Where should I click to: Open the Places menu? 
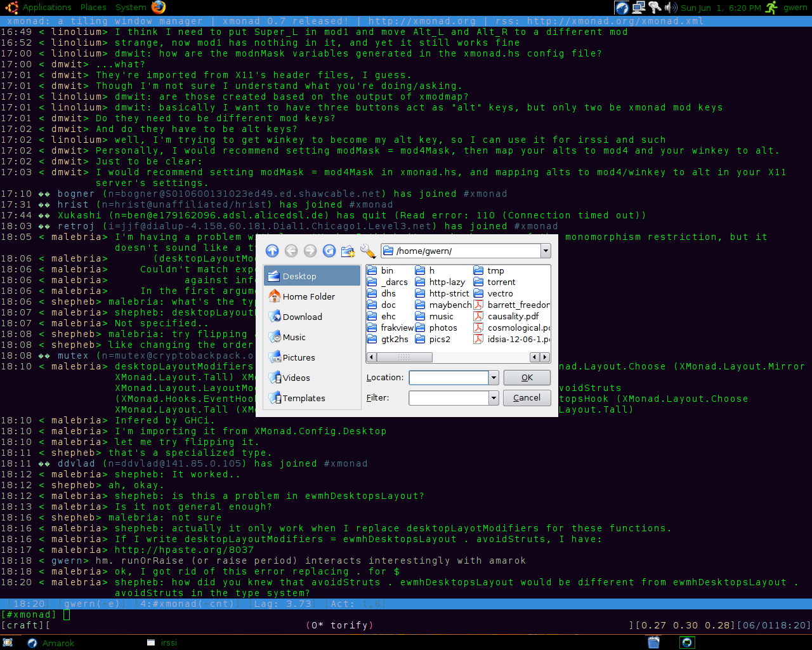coord(93,7)
